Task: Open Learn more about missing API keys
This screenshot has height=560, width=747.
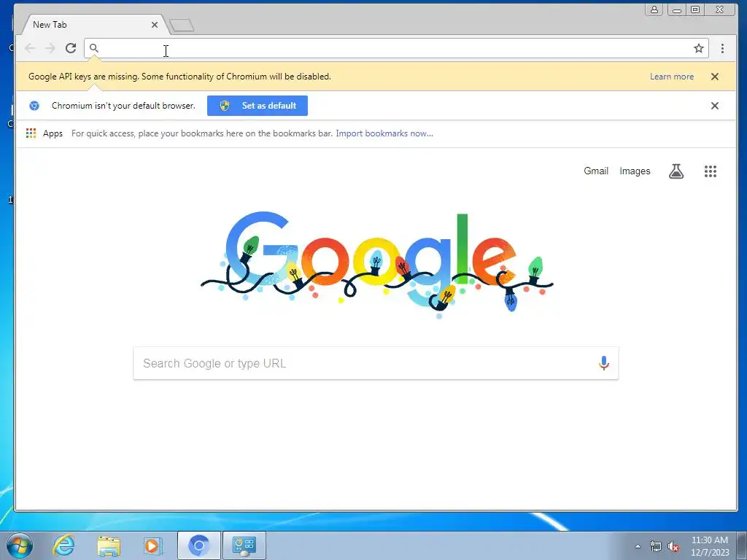Action: click(x=672, y=77)
